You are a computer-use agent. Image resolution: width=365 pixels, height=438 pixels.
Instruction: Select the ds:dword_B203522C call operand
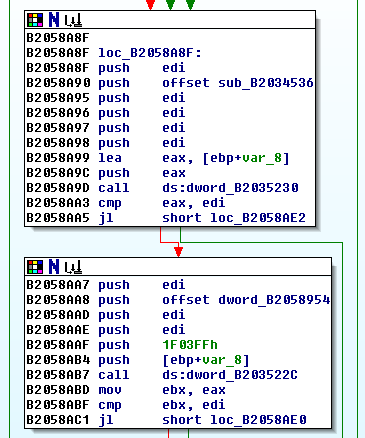click(x=230, y=375)
